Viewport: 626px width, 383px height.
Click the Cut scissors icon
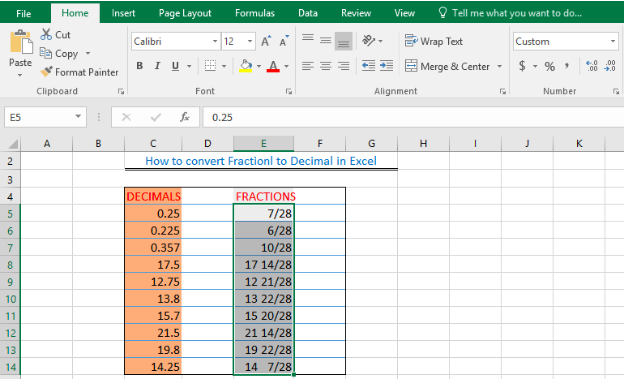(x=46, y=35)
